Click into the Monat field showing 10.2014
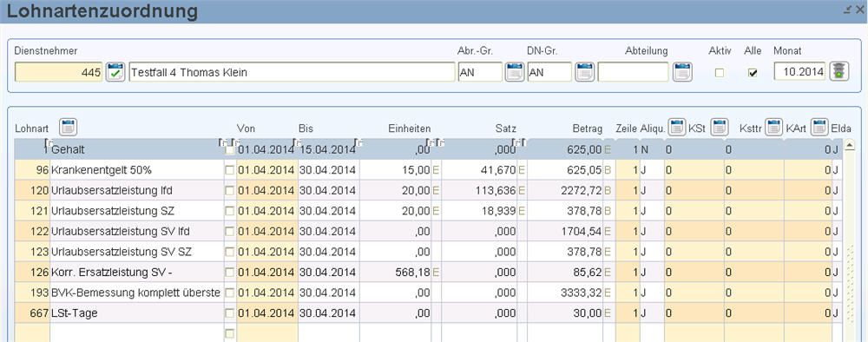This screenshot has height=342, width=868. pos(799,72)
